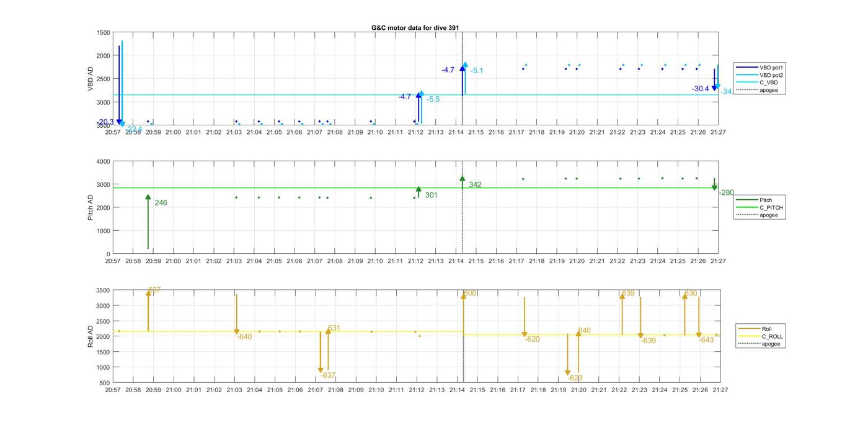The height and width of the screenshot is (430, 868).
Task: Click the 342 pitch move label
Action: [x=476, y=185]
